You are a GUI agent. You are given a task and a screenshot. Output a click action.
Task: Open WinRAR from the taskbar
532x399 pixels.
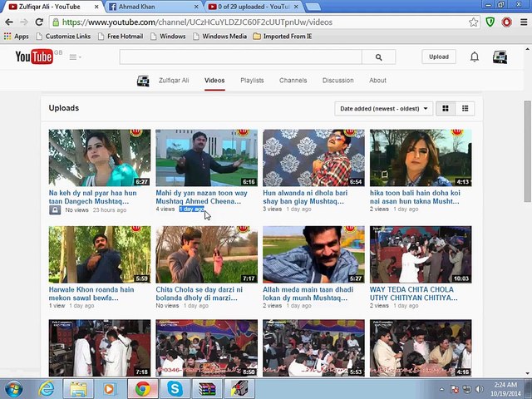[x=207, y=389]
